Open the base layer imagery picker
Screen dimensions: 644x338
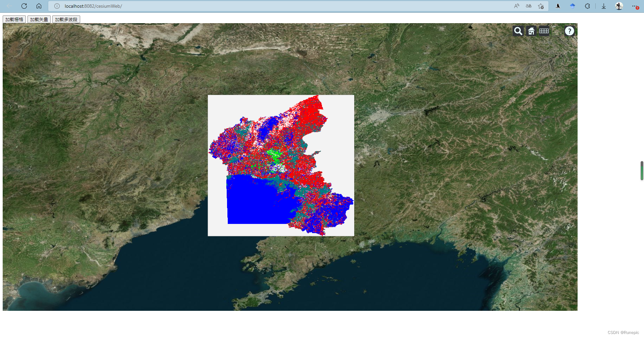(557, 31)
